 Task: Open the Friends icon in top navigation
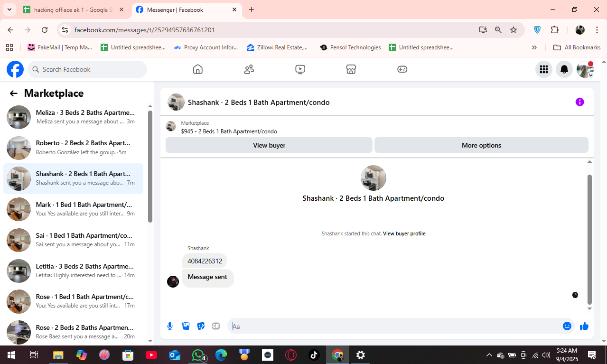(249, 69)
